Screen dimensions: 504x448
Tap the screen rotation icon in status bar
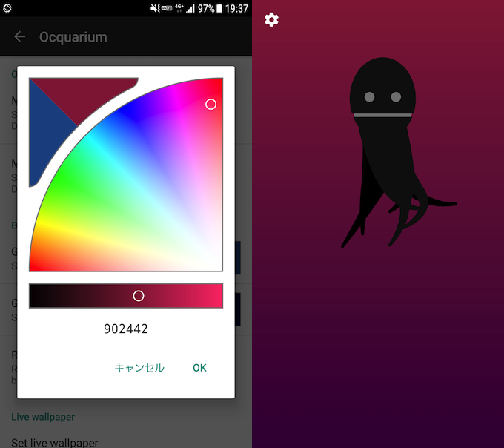pyautogui.click(x=7, y=8)
